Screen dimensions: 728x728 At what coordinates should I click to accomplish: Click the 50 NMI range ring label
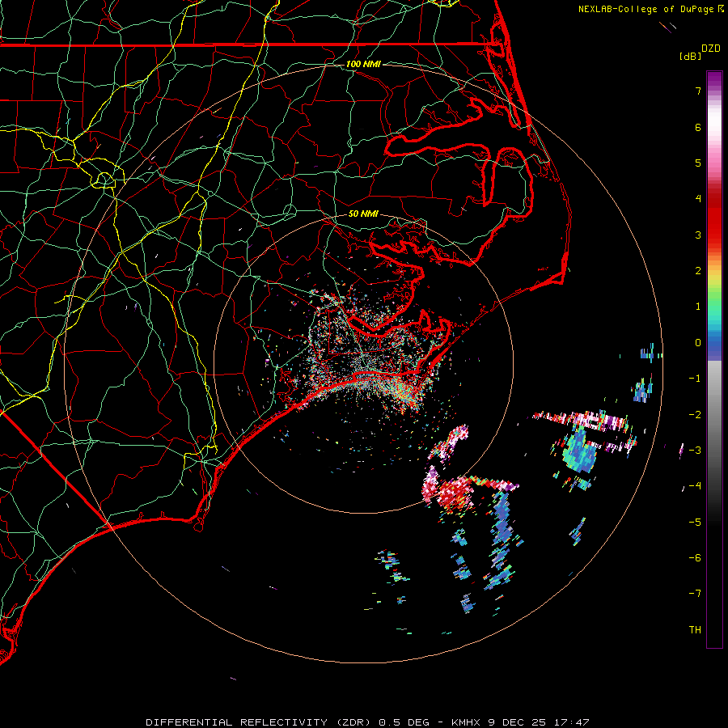[x=363, y=214]
